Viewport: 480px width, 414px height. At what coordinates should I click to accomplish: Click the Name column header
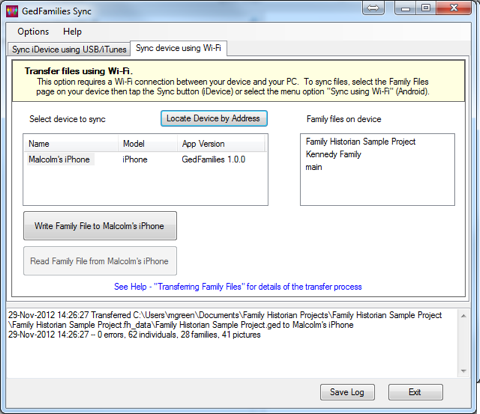71,144
